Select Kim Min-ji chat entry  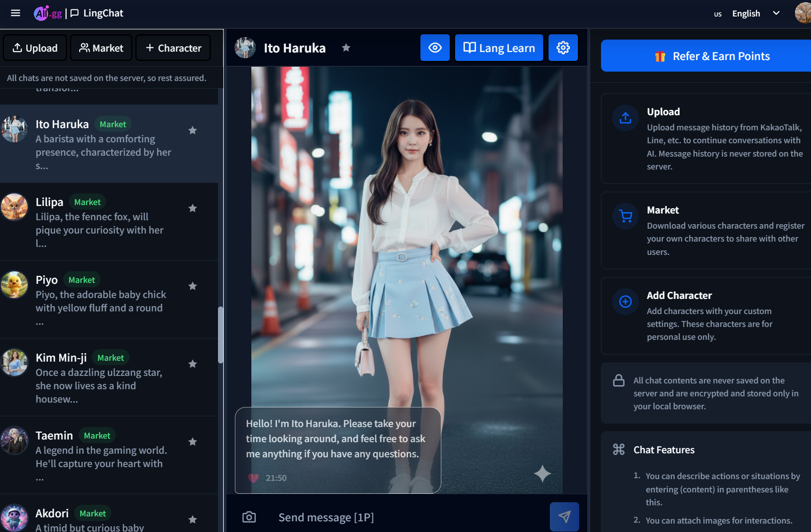click(109, 377)
